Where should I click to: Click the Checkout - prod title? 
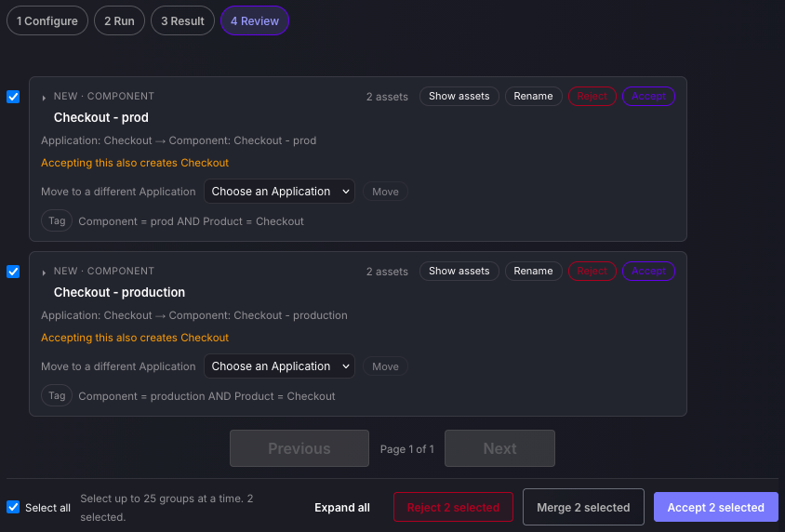pos(101,117)
